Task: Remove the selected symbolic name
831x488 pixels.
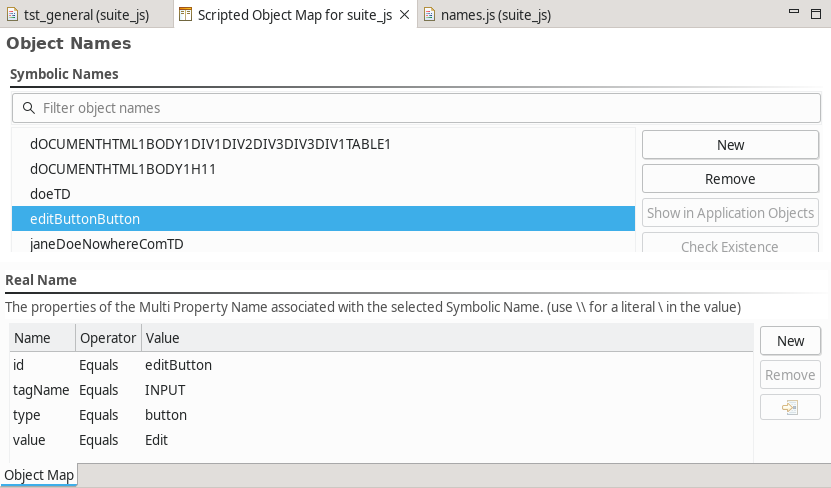Action: tap(730, 179)
